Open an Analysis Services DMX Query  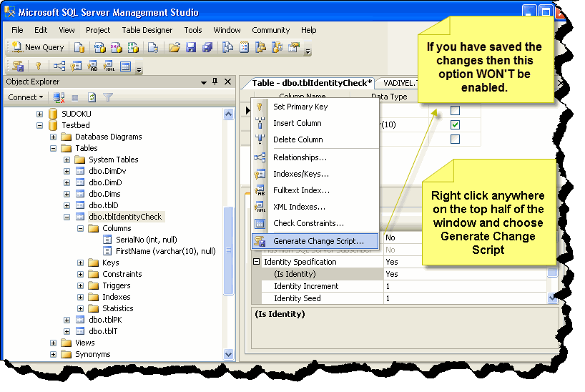[x=117, y=47]
